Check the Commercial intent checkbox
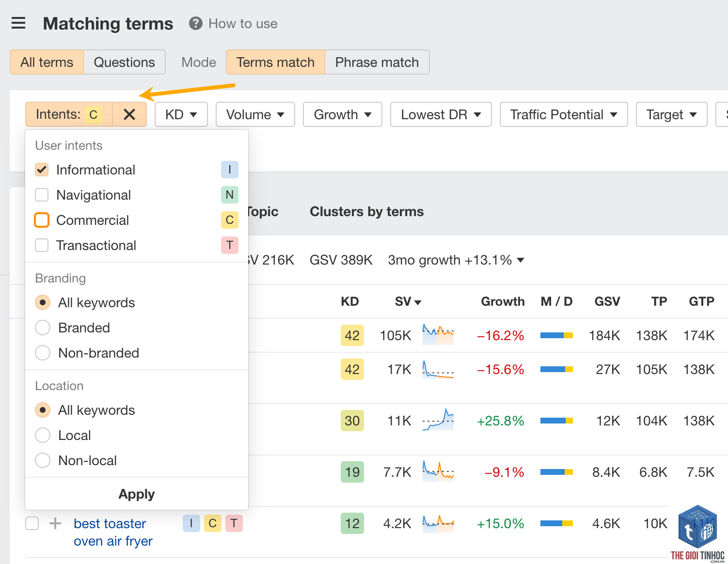Screen dimensions: 728x564 point(42,220)
